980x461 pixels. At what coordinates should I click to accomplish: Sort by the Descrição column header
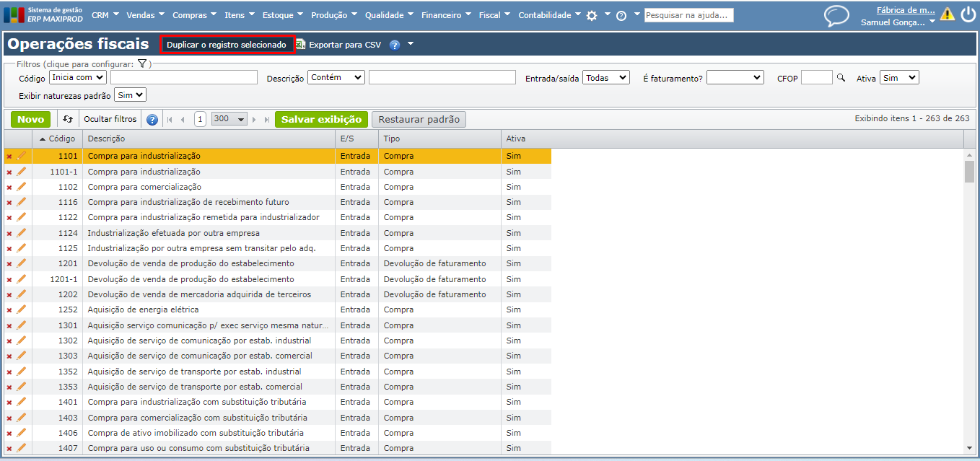(x=209, y=139)
